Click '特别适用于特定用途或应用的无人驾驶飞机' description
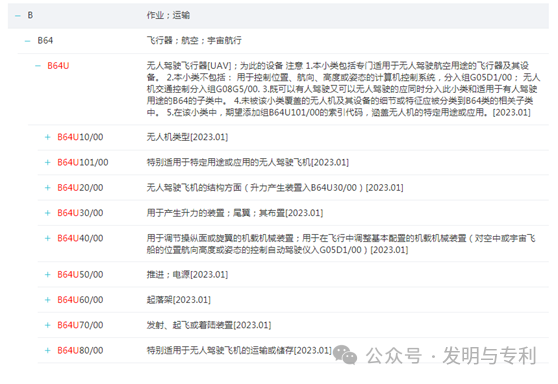 click(x=248, y=162)
